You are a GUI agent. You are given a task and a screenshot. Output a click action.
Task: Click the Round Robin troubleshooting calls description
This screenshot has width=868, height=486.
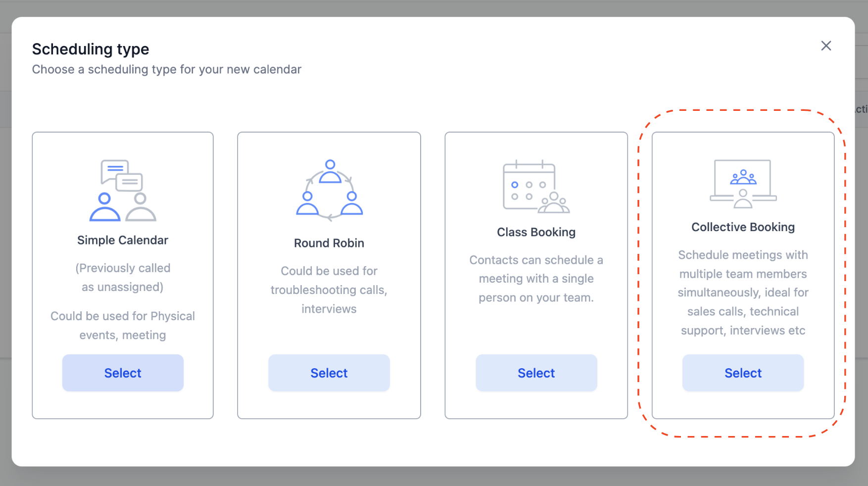[329, 290]
